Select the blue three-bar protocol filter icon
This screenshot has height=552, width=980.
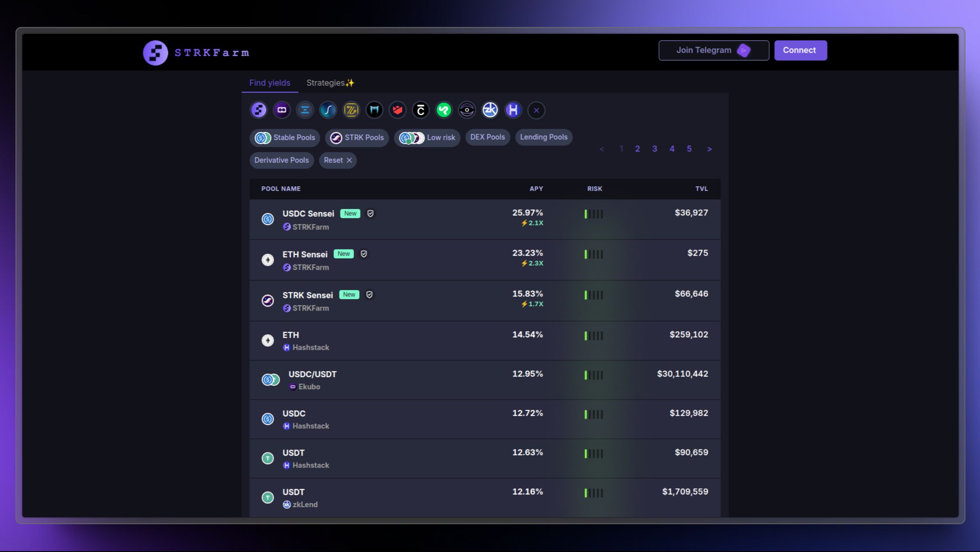pos(305,110)
